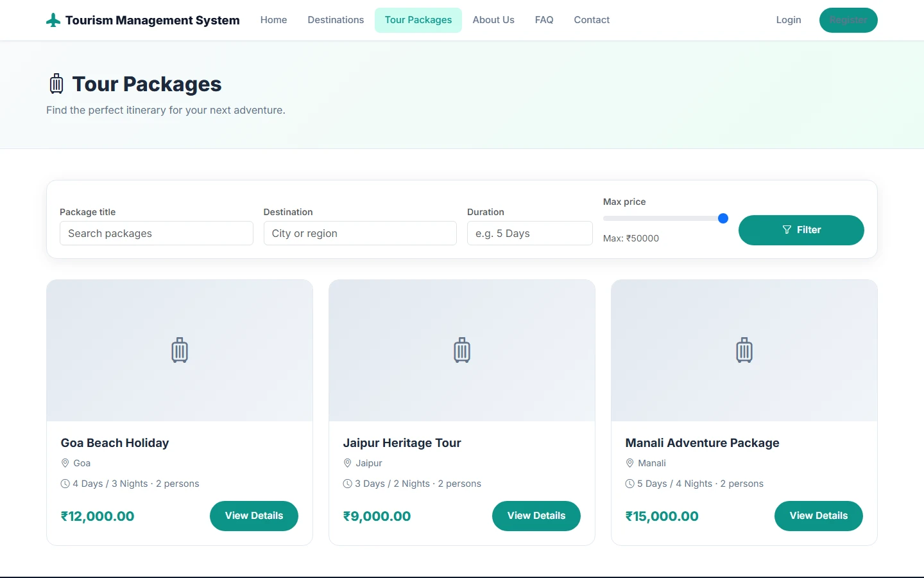Click the tagline about finding the perfect itinerary
Viewport: 924px width, 578px height.
tap(166, 110)
